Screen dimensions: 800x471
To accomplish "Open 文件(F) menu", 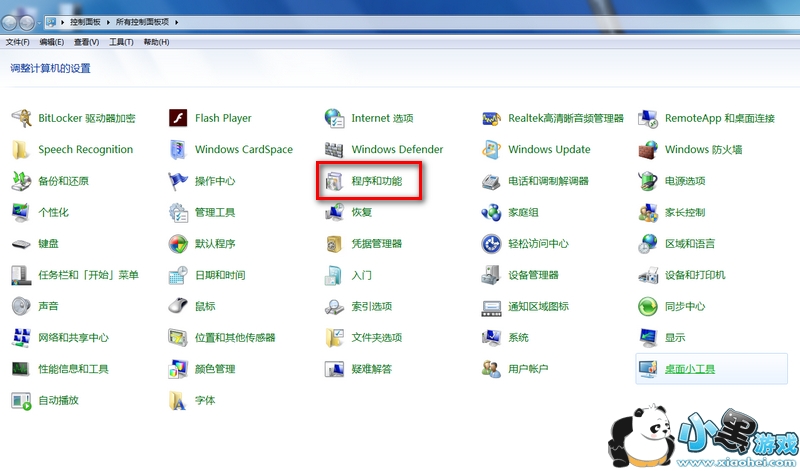I will (x=17, y=42).
